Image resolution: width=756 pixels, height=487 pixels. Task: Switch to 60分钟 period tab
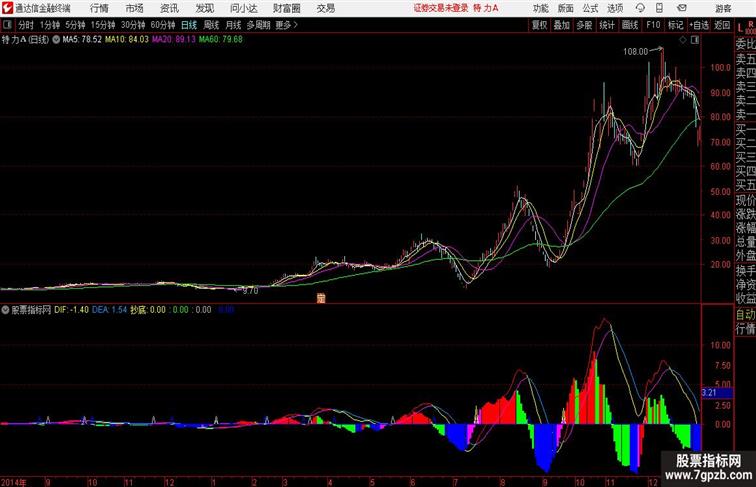tap(163, 25)
